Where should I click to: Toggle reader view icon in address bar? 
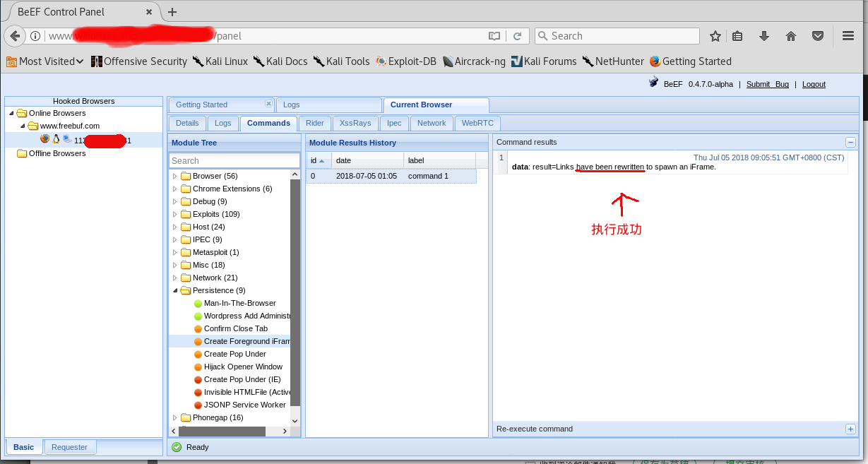click(x=494, y=36)
